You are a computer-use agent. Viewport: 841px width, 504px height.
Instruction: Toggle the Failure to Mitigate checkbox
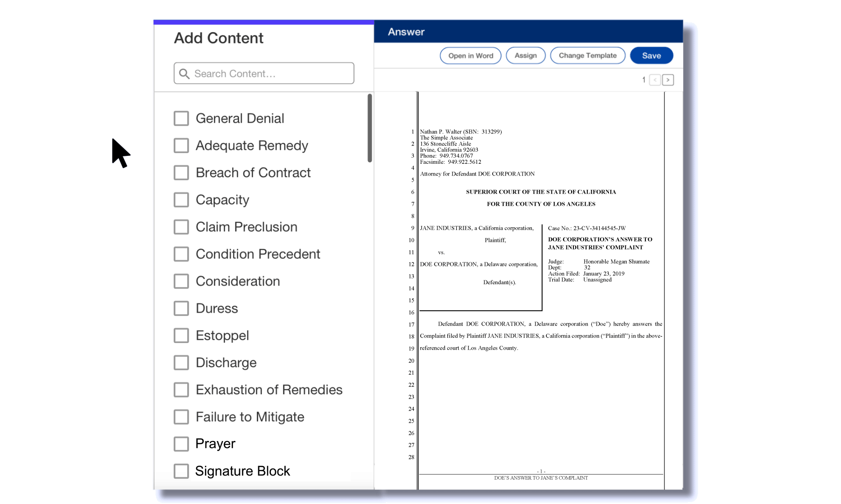(x=181, y=417)
